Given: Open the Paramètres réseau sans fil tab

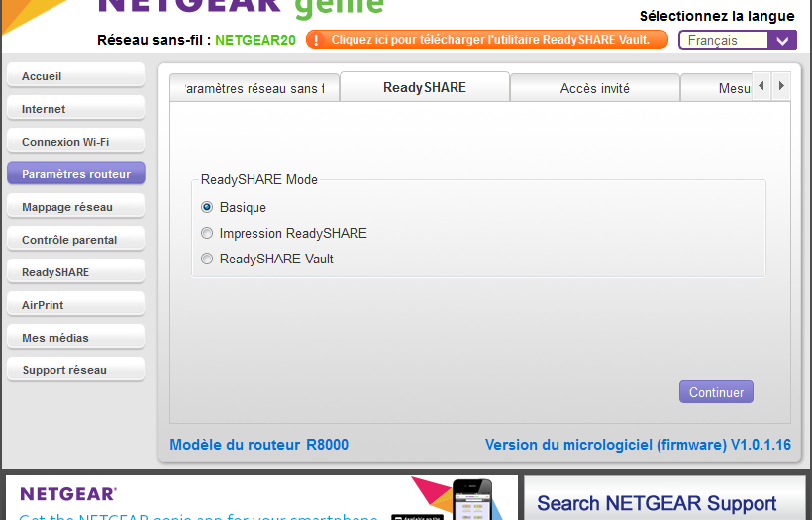Looking at the screenshot, I should click(254, 88).
